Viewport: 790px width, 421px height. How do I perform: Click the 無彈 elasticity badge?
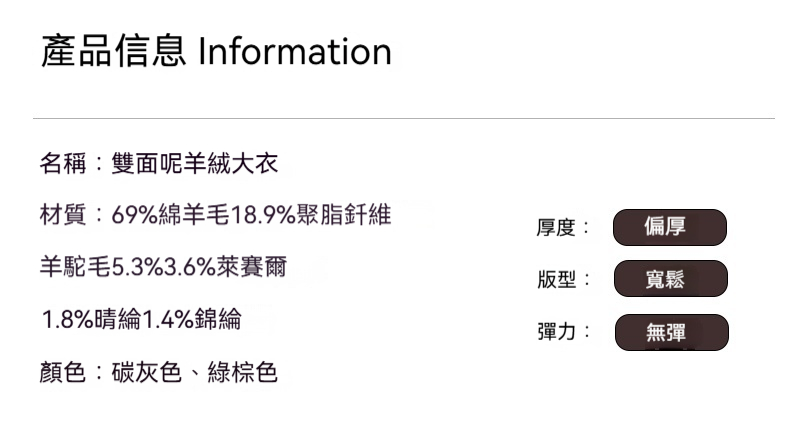(670, 332)
